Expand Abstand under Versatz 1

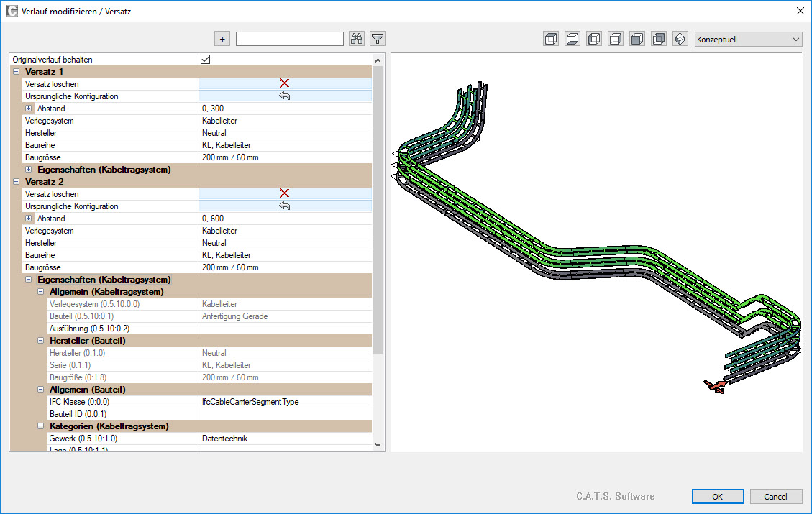coord(29,109)
